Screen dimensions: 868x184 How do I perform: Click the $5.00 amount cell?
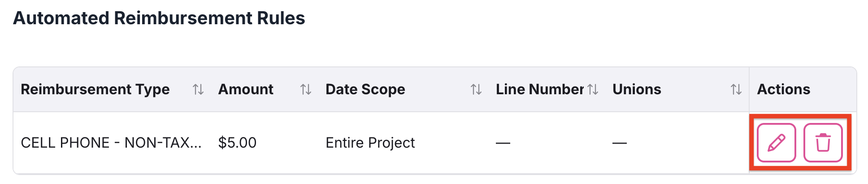point(237,143)
